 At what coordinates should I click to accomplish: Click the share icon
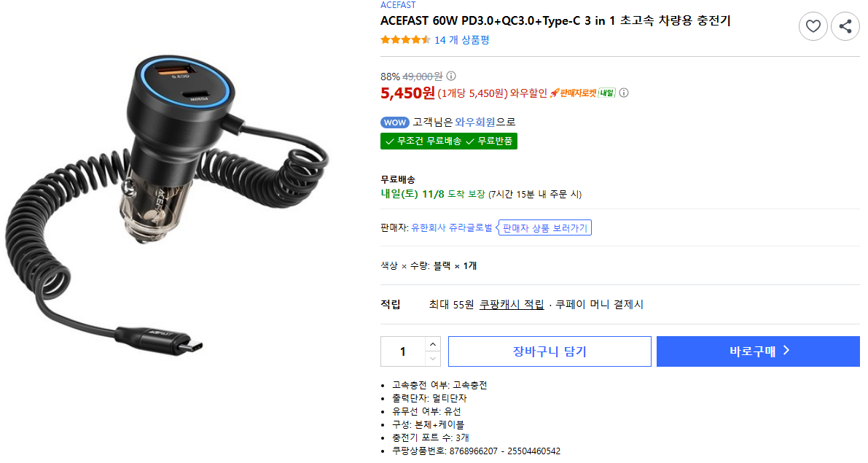845,27
